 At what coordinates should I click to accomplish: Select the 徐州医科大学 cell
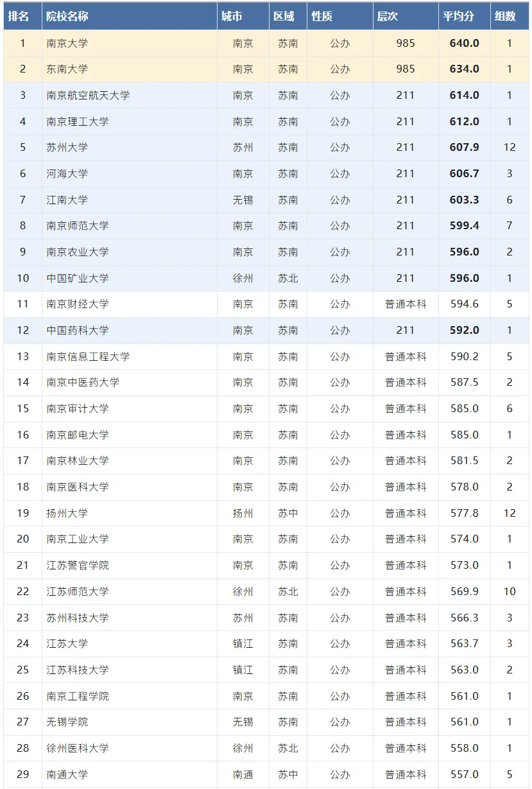(x=129, y=749)
